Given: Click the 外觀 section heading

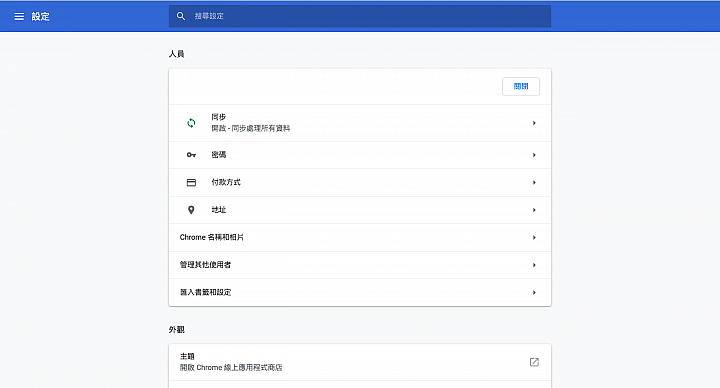Looking at the screenshot, I should click(176, 329).
